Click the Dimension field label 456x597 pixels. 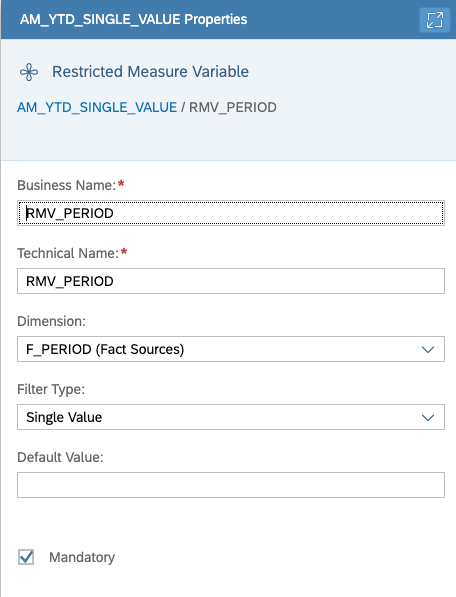[51, 321]
